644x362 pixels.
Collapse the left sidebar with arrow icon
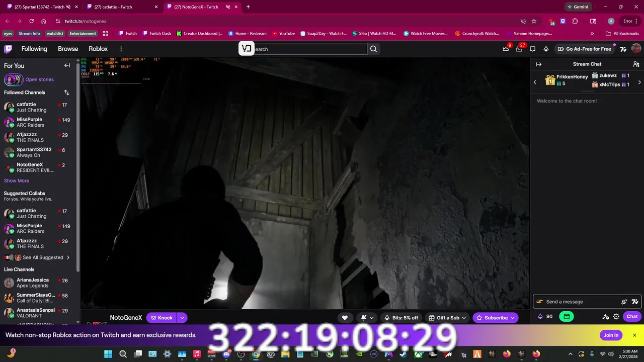[67, 65]
